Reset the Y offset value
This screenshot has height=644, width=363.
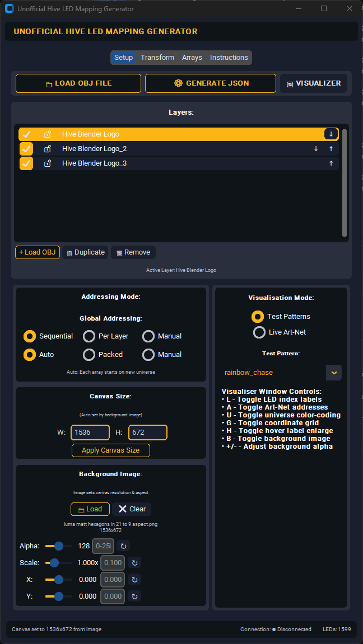(x=134, y=596)
